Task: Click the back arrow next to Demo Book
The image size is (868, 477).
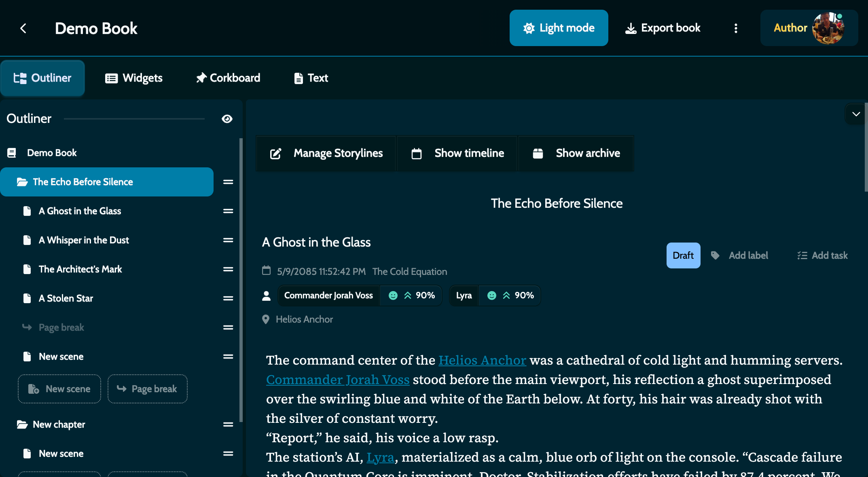Action: 23,28
